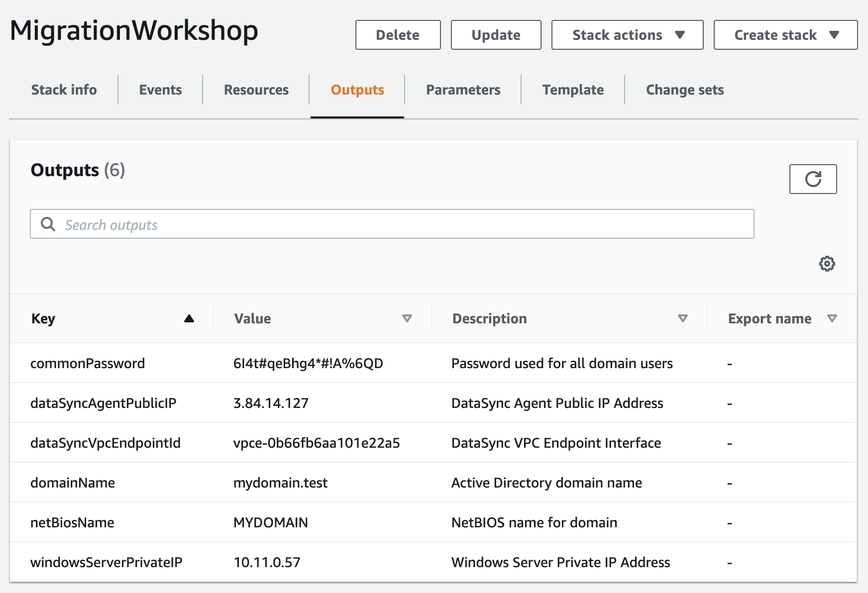
Task: Open the Stack actions dropdown
Action: tap(628, 35)
